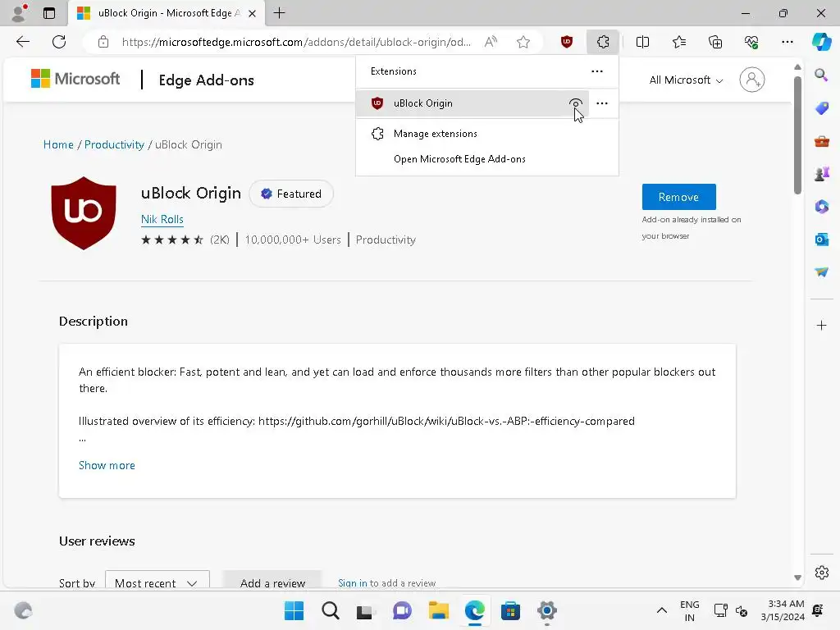Open Microsoft Store from taskbar
Screen dimensions: 840x630
pyautogui.click(x=510, y=610)
